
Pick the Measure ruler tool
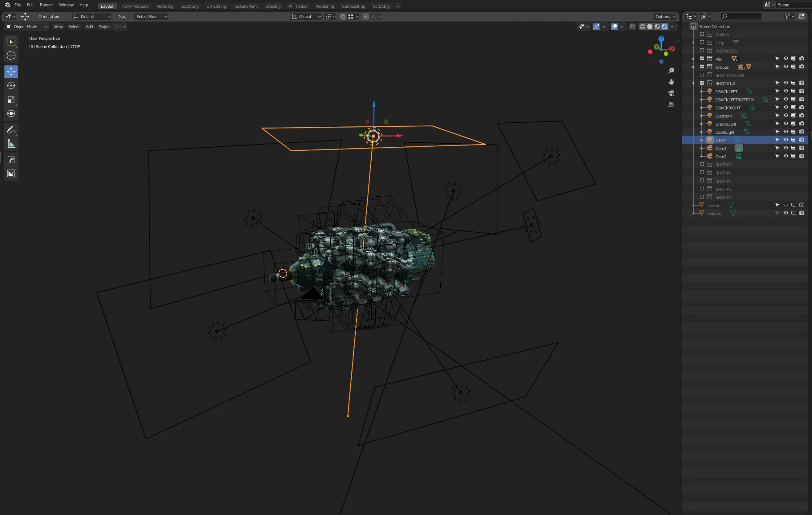coord(11,144)
